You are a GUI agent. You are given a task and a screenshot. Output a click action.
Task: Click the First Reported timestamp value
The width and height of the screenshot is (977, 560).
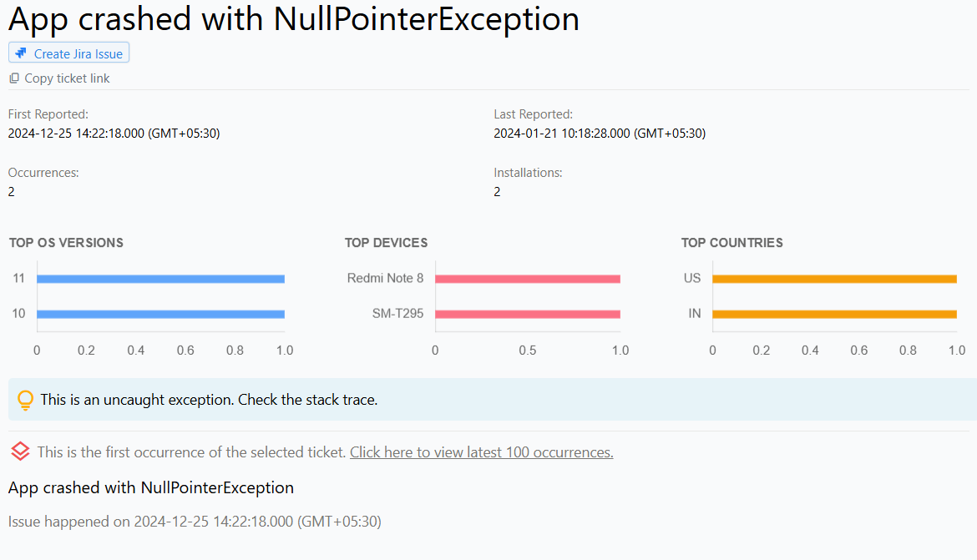[x=114, y=133]
